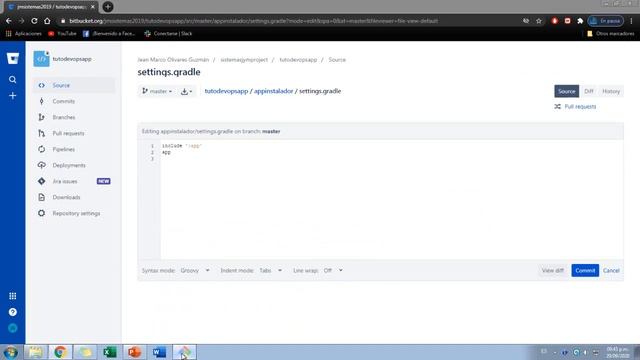Click Jean Marco Olivares Guzmán breadcrumb

click(173, 60)
